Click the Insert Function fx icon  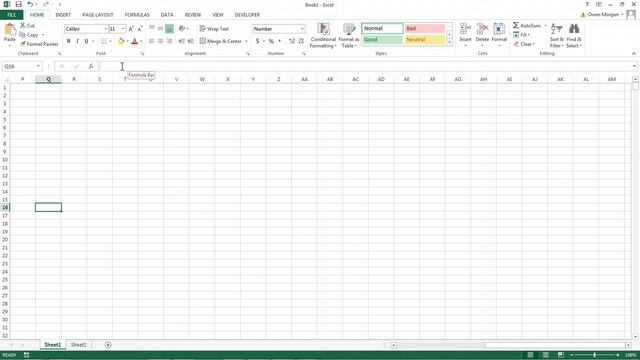click(x=91, y=66)
